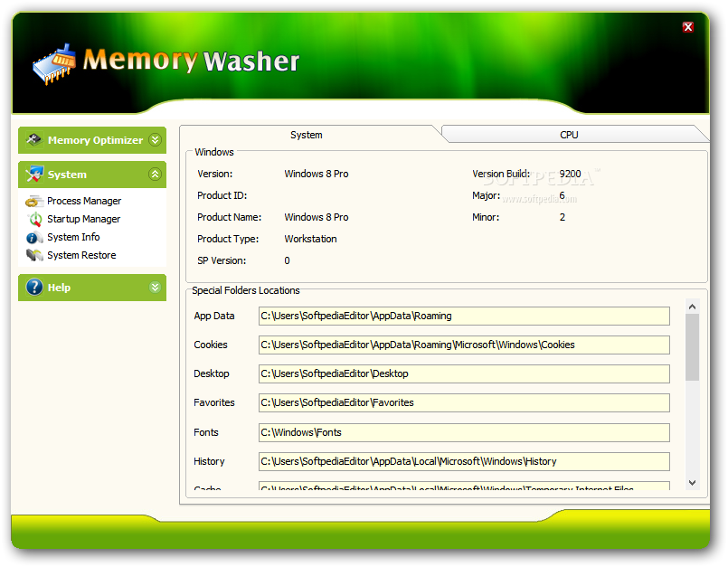Click the Memory Optimizer header label

pyautogui.click(x=95, y=140)
